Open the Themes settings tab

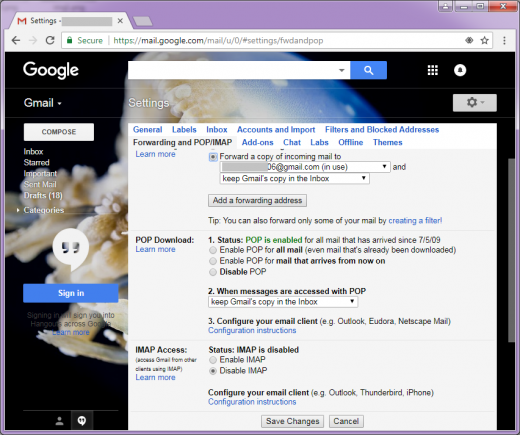(387, 142)
